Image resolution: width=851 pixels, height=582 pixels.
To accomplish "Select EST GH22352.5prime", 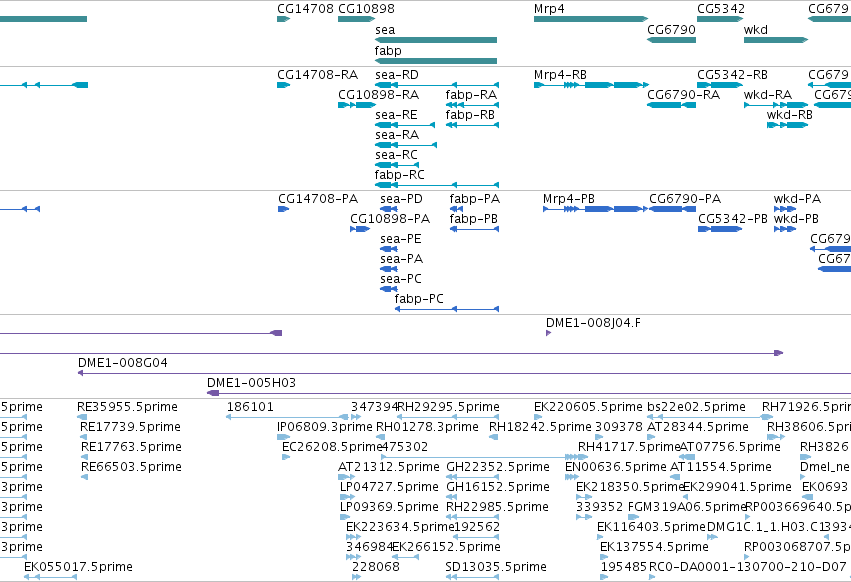I will 472,477.
